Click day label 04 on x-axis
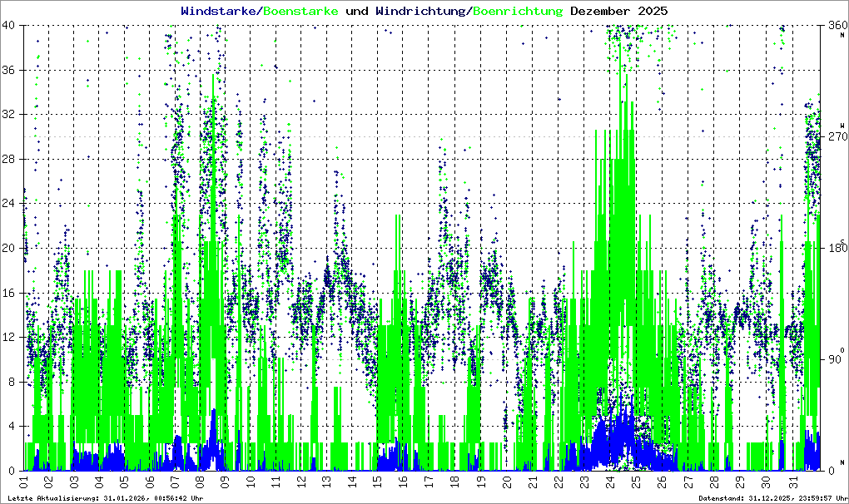Screen dimensions: 849x504 [x=99, y=482]
